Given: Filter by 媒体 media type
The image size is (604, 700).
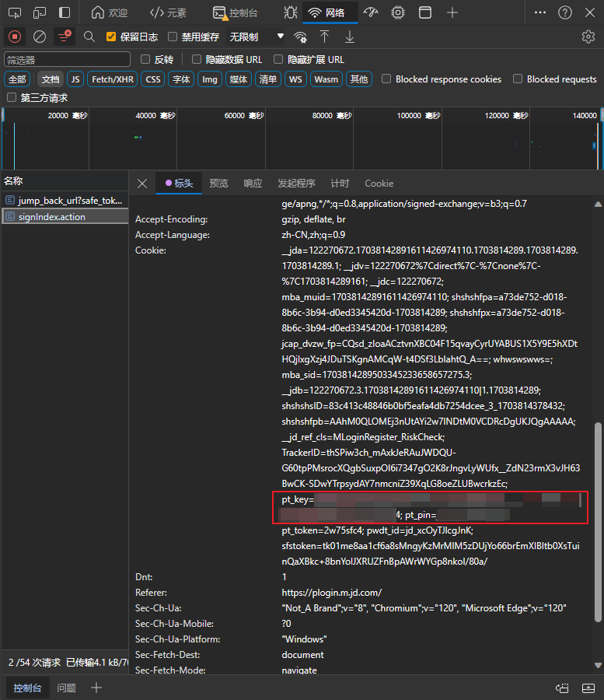Looking at the screenshot, I should tap(238, 79).
